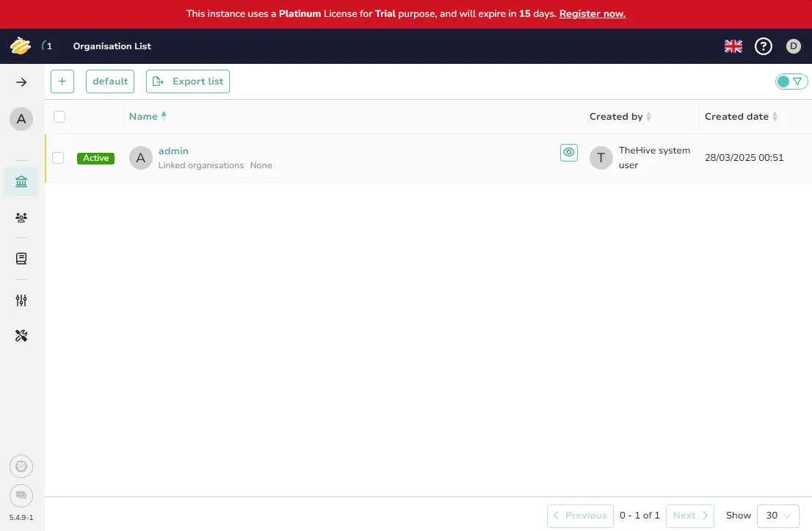The height and width of the screenshot is (531, 812).
Task: Sort the list by the Name column header
Action: tap(144, 116)
